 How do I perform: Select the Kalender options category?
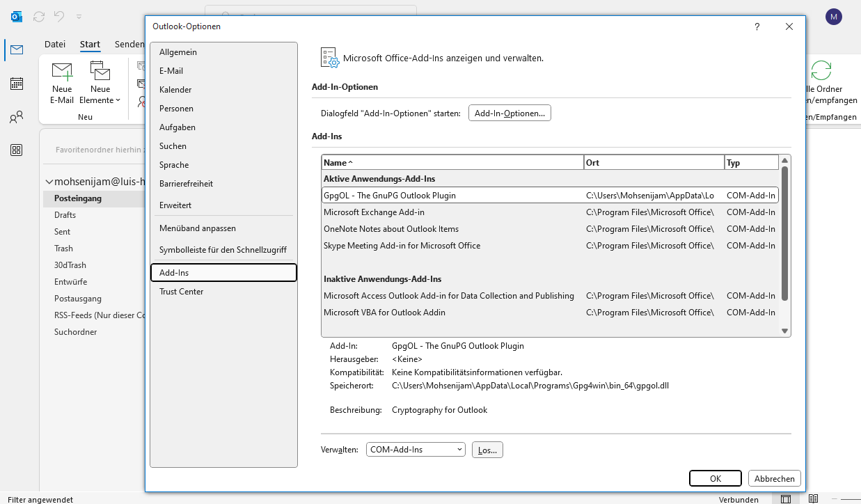223,90
